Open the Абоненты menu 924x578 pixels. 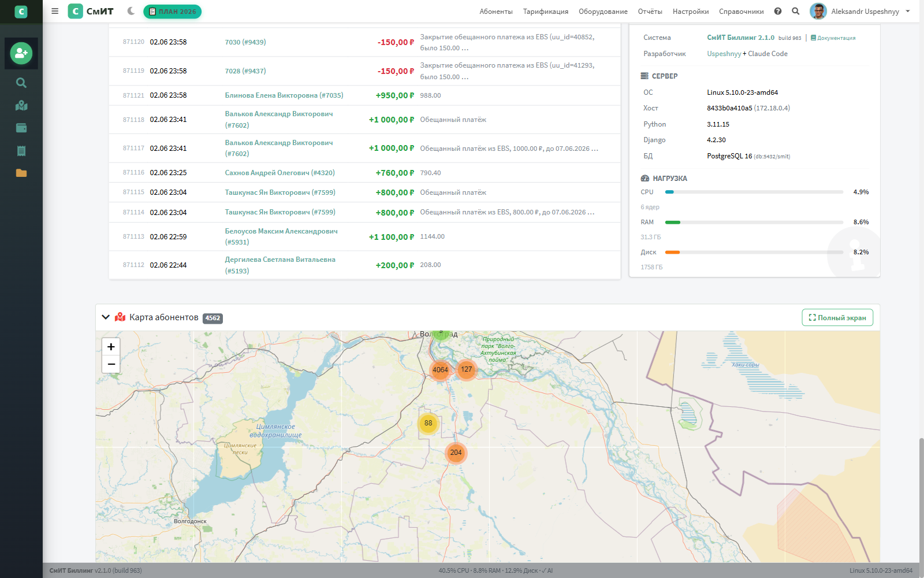coord(496,12)
